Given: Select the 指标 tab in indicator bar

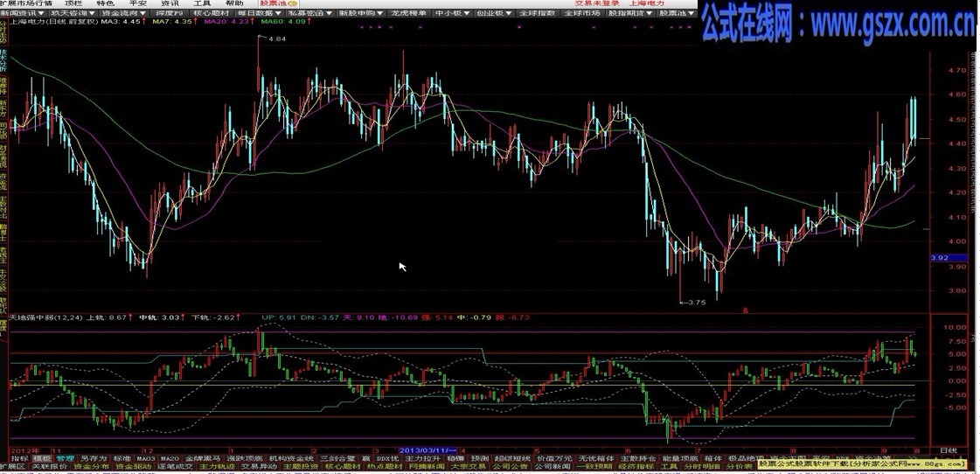Looking at the screenshot, I should click(x=20, y=458).
